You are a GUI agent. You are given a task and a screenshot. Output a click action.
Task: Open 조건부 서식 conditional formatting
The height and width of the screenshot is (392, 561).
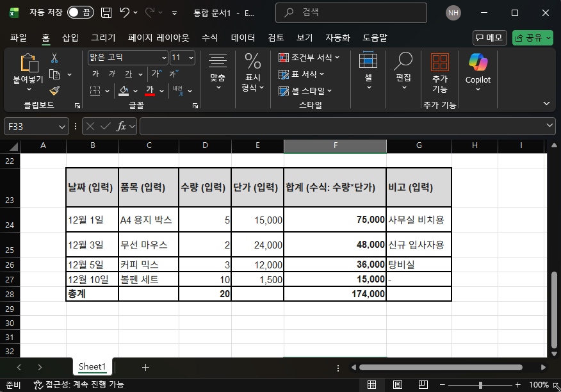click(x=307, y=57)
